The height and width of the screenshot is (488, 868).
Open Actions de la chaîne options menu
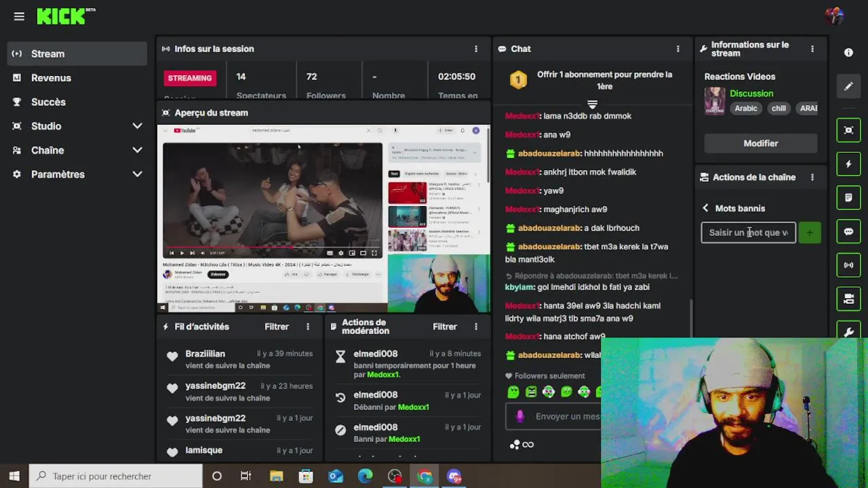812,178
